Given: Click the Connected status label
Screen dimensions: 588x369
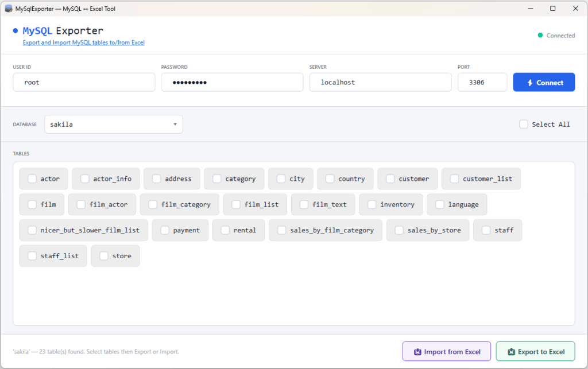Looking at the screenshot, I should pyautogui.click(x=560, y=35).
